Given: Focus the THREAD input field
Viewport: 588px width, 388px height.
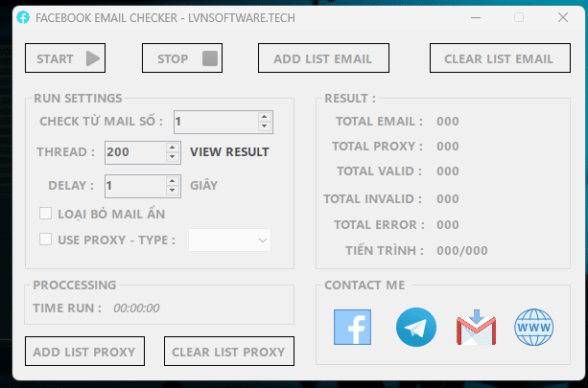Looking at the screenshot, I should [x=136, y=152].
